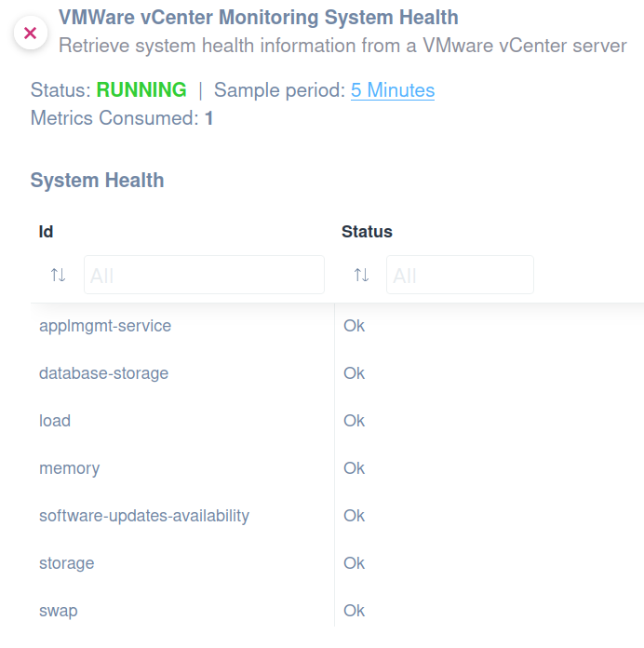The height and width of the screenshot is (648, 644).
Task: Select the storage row
Action: pos(337,563)
